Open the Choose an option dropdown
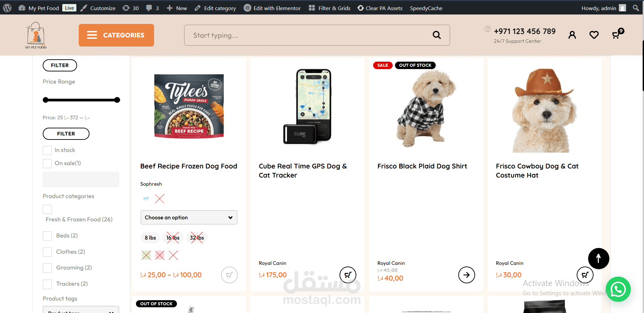This screenshot has height=313, width=644. click(189, 217)
